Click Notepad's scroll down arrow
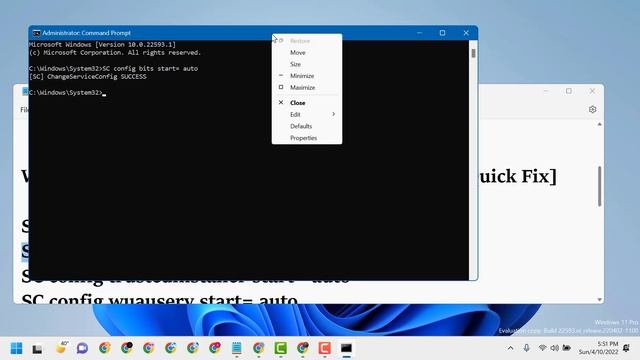The width and height of the screenshot is (640, 360). click(x=599, y=300)
